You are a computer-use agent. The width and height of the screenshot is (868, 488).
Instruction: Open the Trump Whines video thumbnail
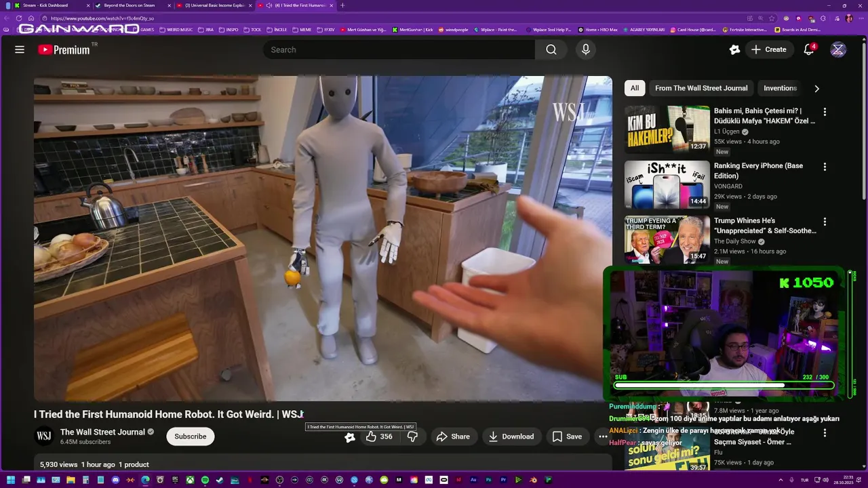(x=667, y=239)
